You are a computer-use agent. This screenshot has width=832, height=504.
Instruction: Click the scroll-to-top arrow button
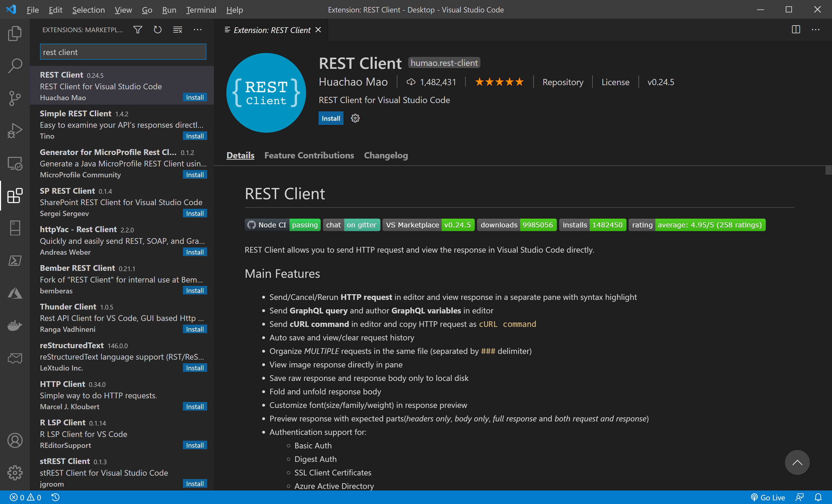click(797, 462)
